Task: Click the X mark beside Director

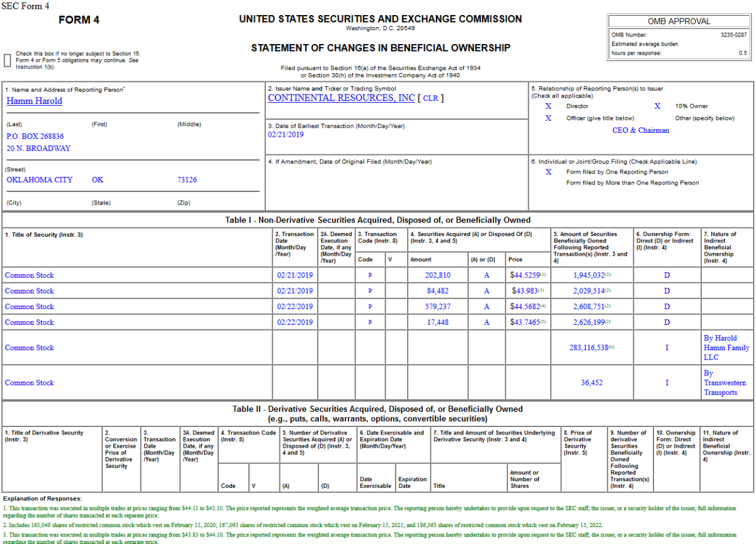Action: [548, 106]
